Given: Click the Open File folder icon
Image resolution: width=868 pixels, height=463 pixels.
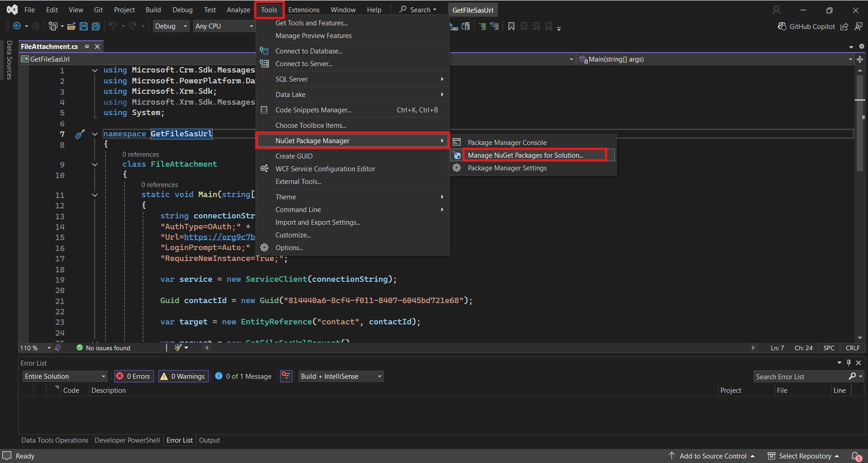Looking at the screenshot, I should point(71,26).
